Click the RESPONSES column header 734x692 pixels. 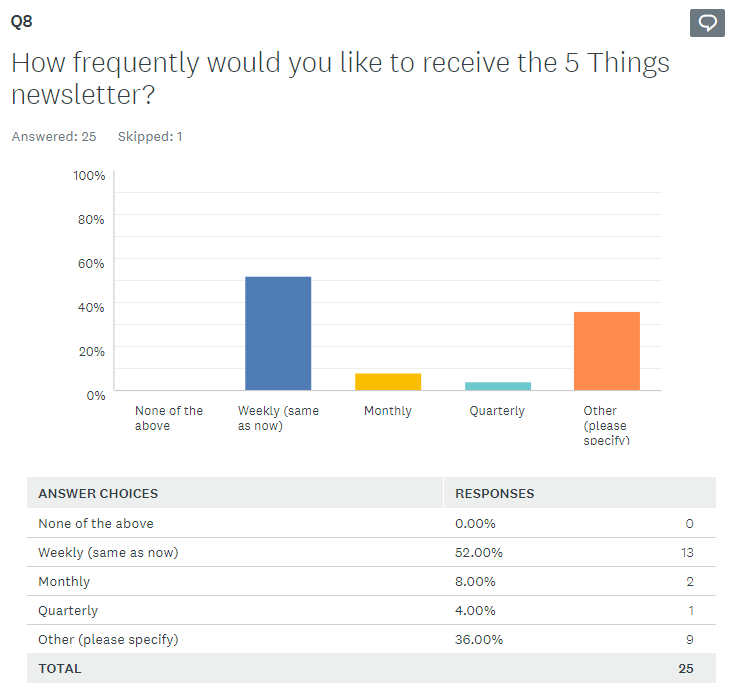[x=495, y=493]
